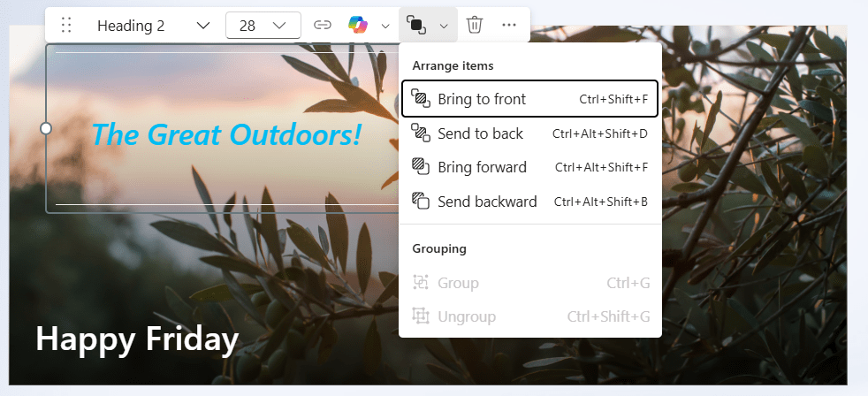Click The Great Outdoors! heading text

(x=226, y=134)
